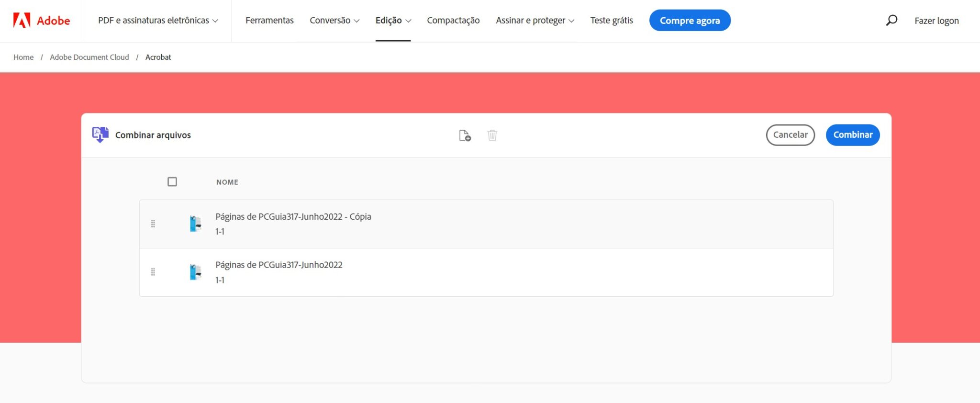The width and height of the screenshot is (980, 403).
Task: Click the Cancelar button
Action: [791, 135]
